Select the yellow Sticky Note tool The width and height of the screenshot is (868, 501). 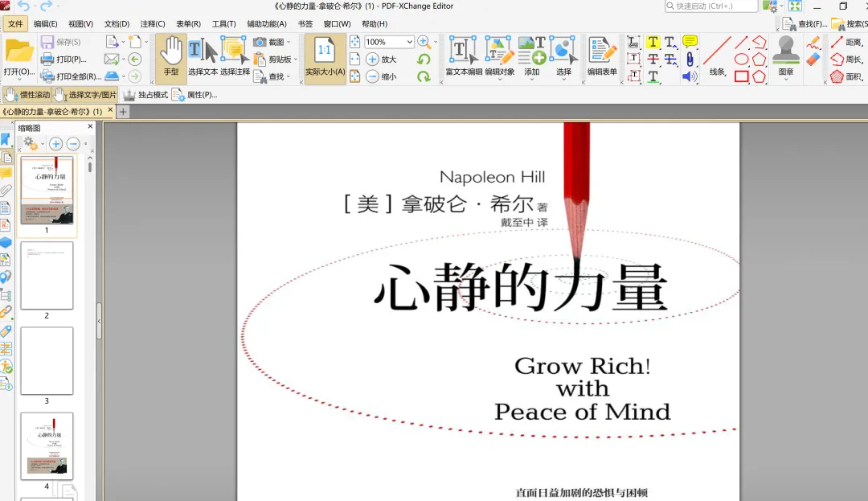point(690,42)
